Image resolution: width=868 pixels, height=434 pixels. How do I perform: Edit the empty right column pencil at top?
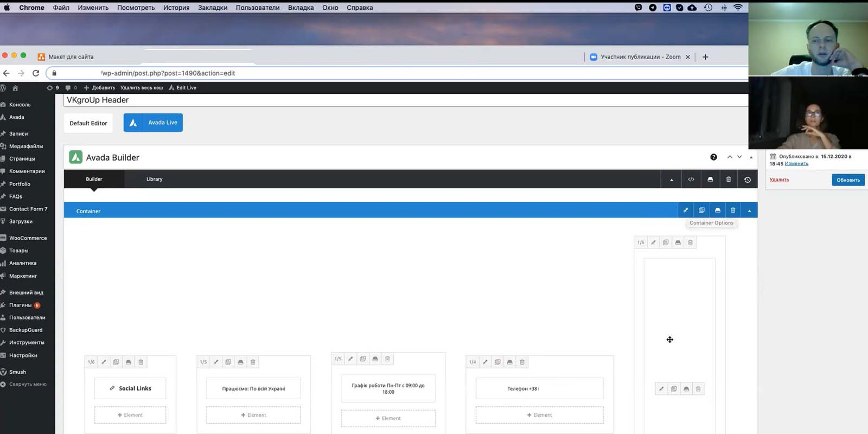[653, 242]
